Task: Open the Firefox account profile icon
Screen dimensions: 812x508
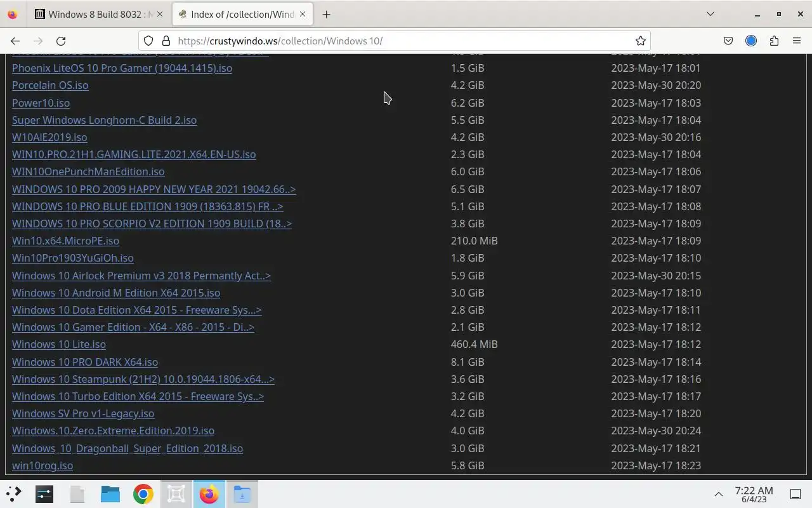Action: 751,41
